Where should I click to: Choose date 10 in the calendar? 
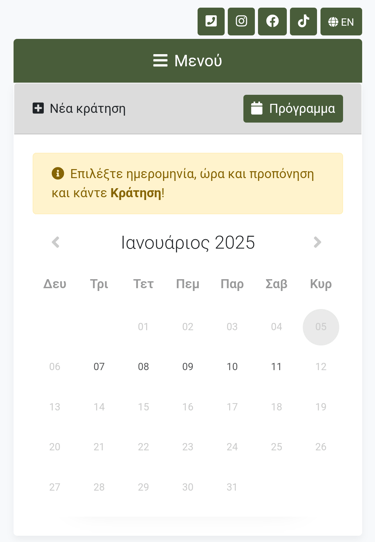tap(232, 366)
